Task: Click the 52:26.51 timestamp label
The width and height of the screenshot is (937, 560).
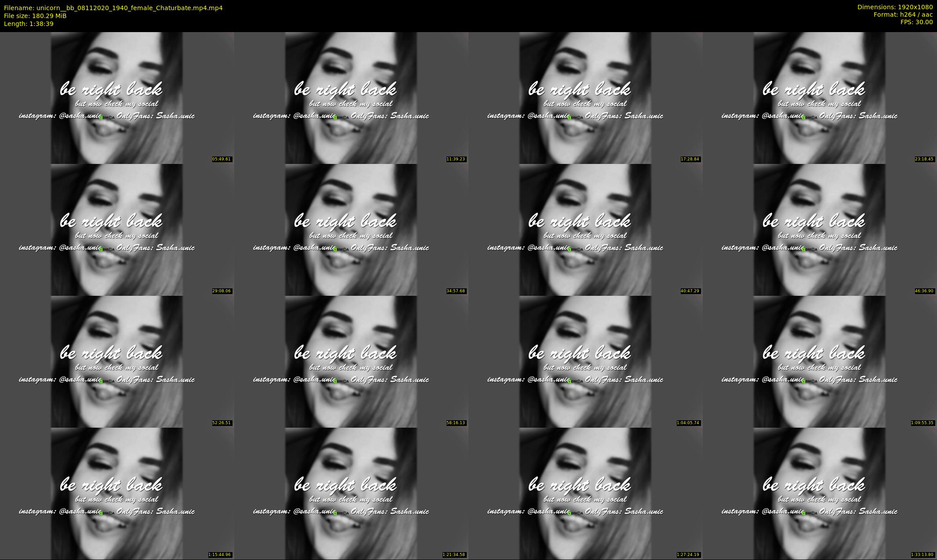Action: [x=222, y=423]
